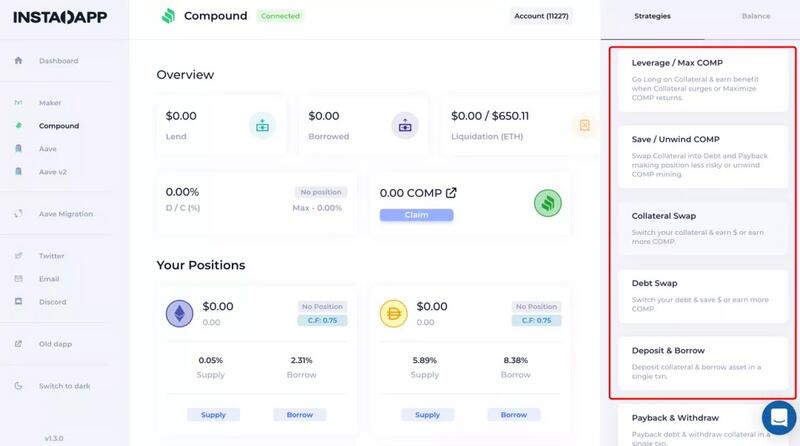Click the Claim COMP button
This screenshot has width=800, height=446.
click(x=416, y=215)
